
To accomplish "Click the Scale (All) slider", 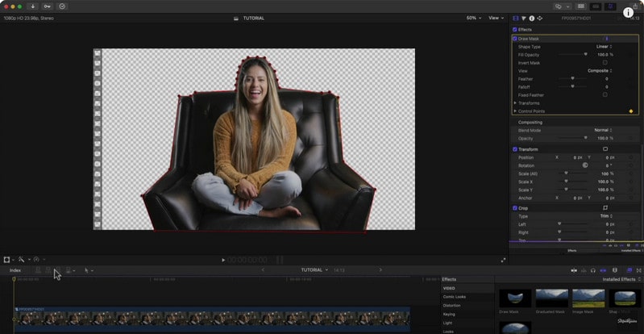I will [x=572, y=173].
